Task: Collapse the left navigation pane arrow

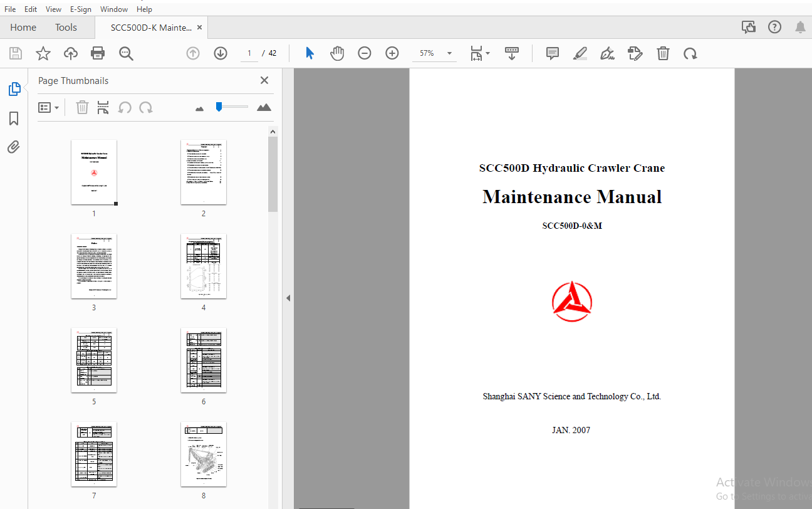Action: click(288, 298)
